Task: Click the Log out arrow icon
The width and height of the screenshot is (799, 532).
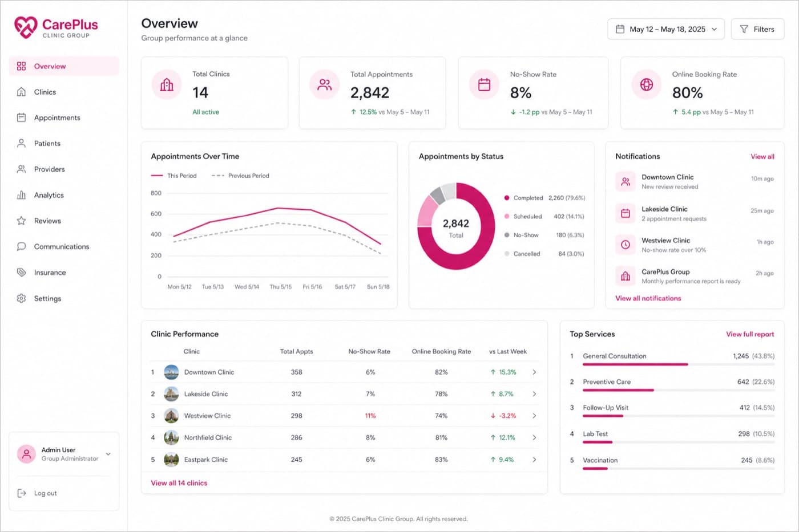Action: 22,493
